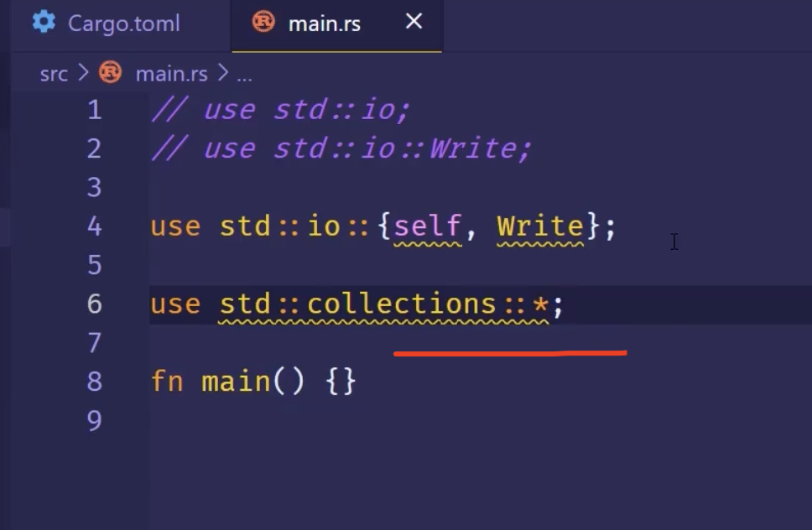Click the empty line 9 in editor
The width and height of the screenshot is (812, 530).
point(336,420)
